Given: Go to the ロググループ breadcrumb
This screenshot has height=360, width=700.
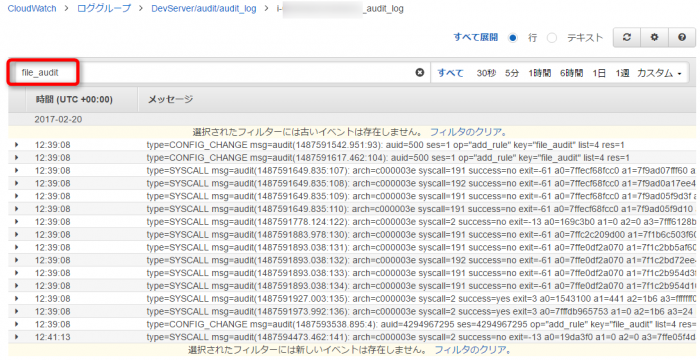Looking at the screenshot, I should click(x=104, y=8).
